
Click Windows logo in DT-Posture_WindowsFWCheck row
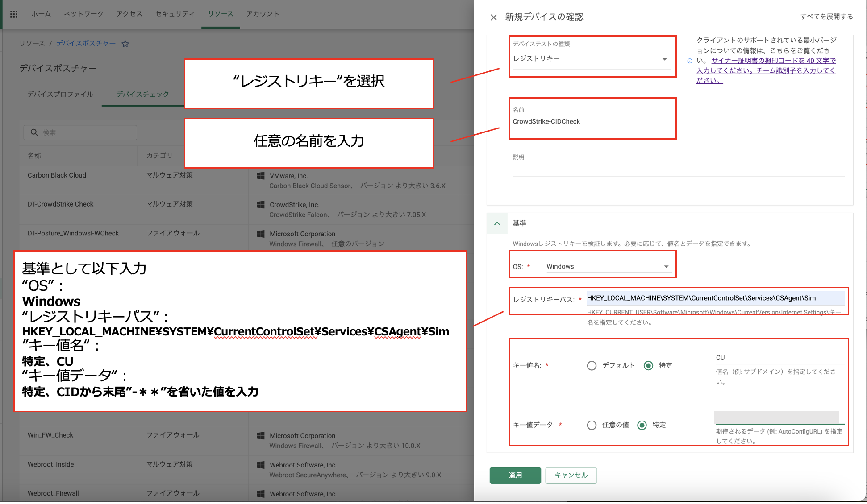click(x=261, y=234)
